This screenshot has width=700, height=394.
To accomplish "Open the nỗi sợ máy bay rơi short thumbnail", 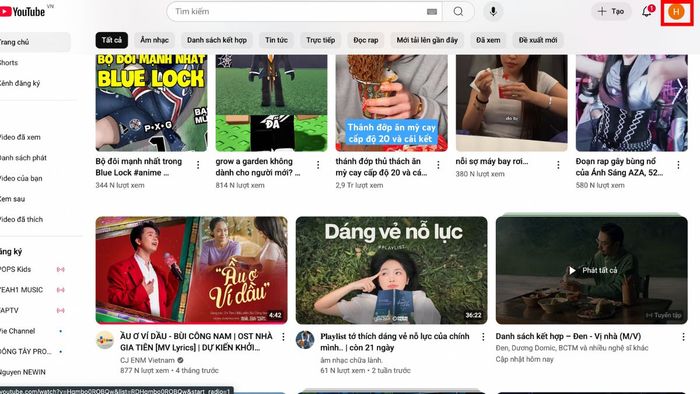I will pos(512,103).
